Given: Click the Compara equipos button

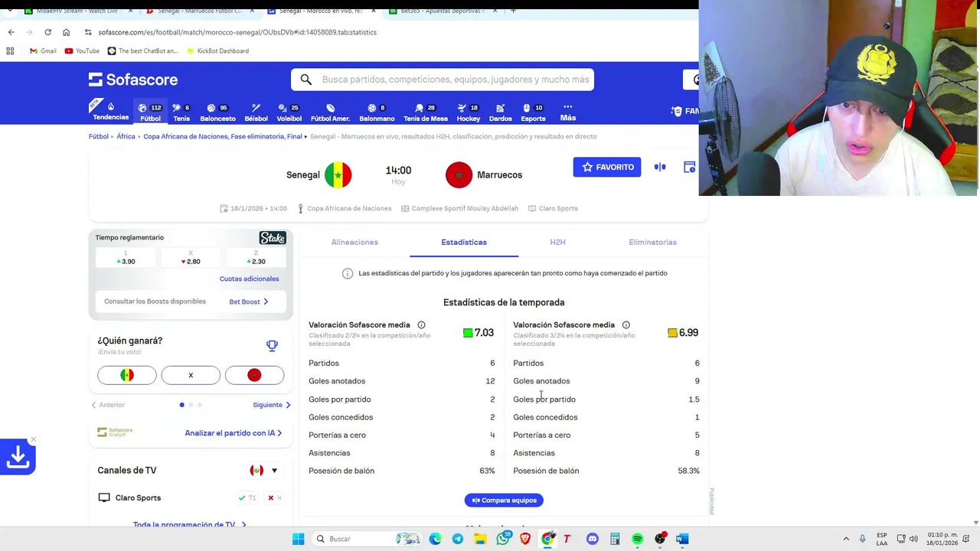Looking at the screenshot, I should point(504,500).
